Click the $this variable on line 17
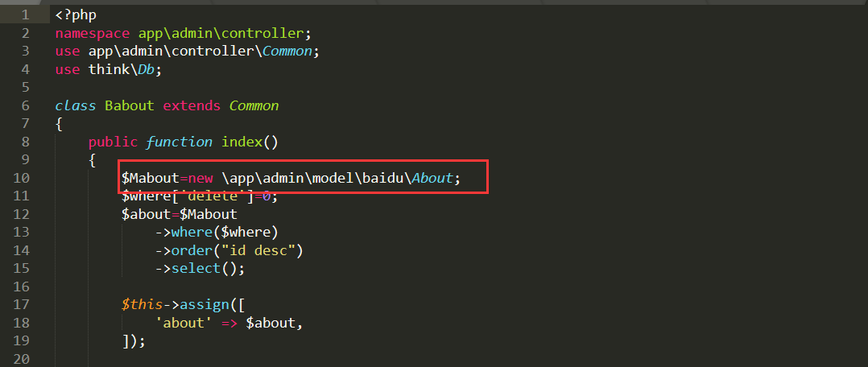The height and width of the screenshot is (367, 868). coord(143,304)
